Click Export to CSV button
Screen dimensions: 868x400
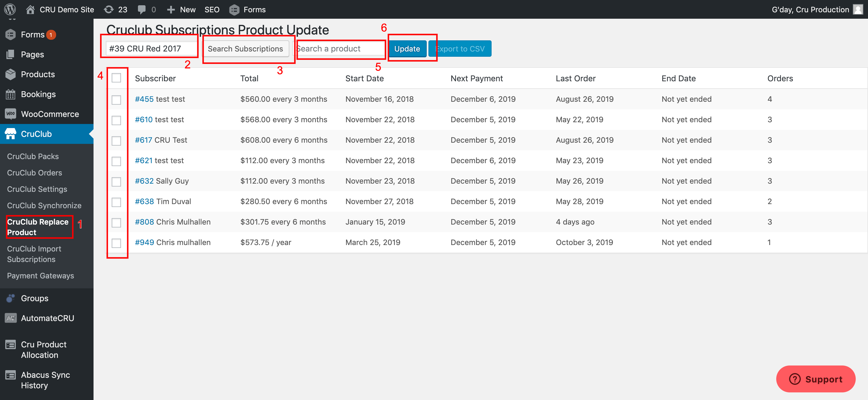[x=460, y=49]
